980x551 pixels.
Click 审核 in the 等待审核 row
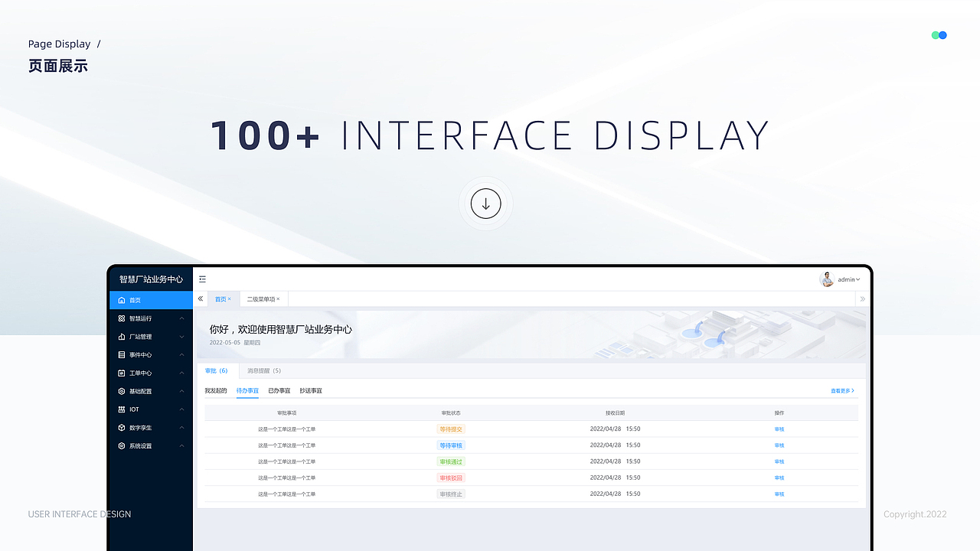click(779, 445)
